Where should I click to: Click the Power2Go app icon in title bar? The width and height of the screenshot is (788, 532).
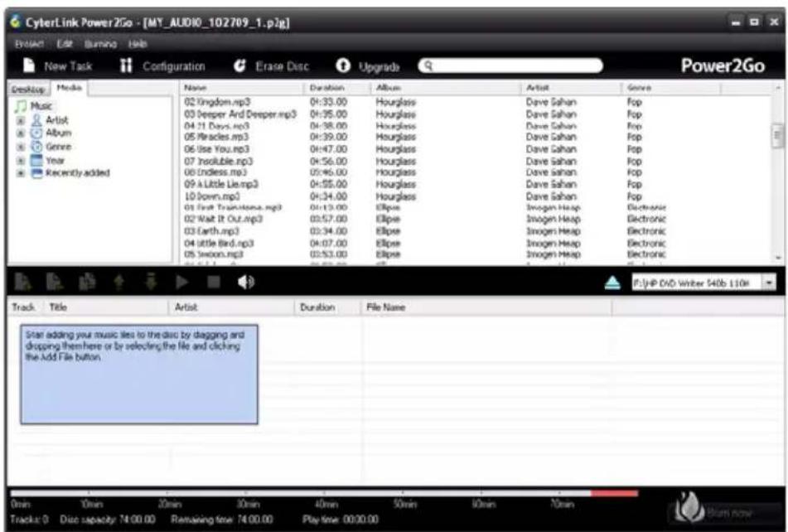(16, 22)
